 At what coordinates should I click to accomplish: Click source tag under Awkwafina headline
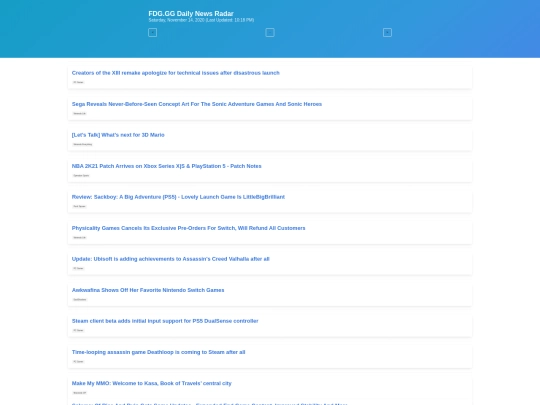click(80, 299)
